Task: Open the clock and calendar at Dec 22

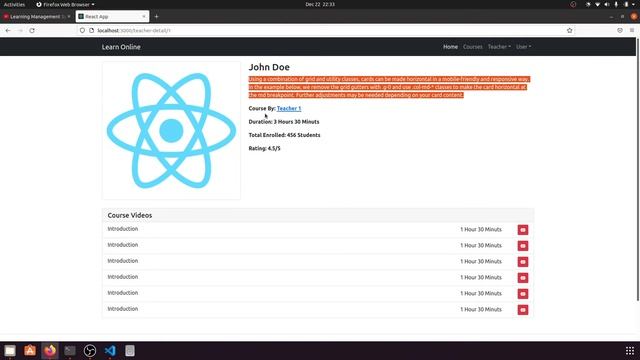Action: click(320, 4)
